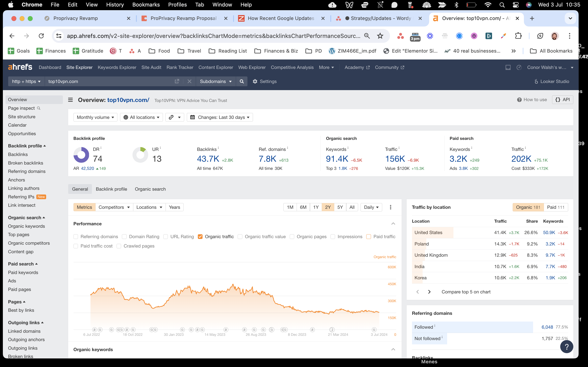
Task: Open chart options three-dot menu
Action: click(390, 207)
